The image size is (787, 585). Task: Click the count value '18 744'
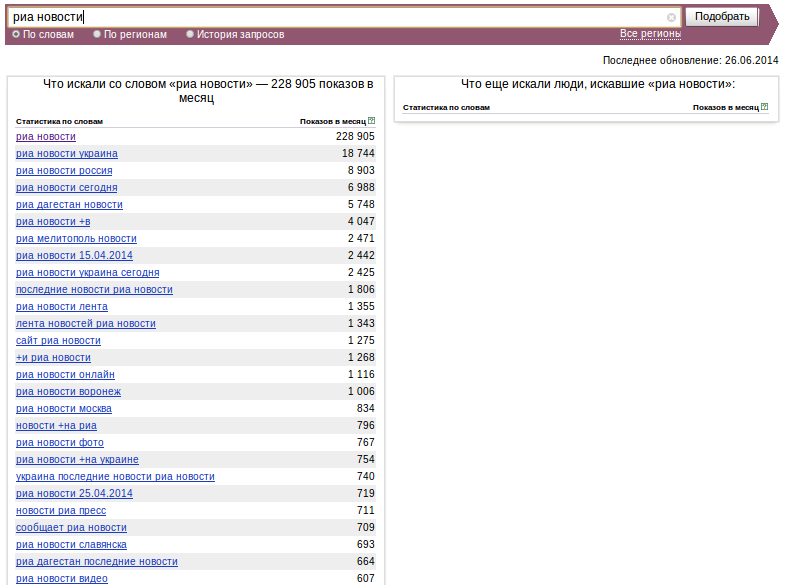tap(358, 154)
